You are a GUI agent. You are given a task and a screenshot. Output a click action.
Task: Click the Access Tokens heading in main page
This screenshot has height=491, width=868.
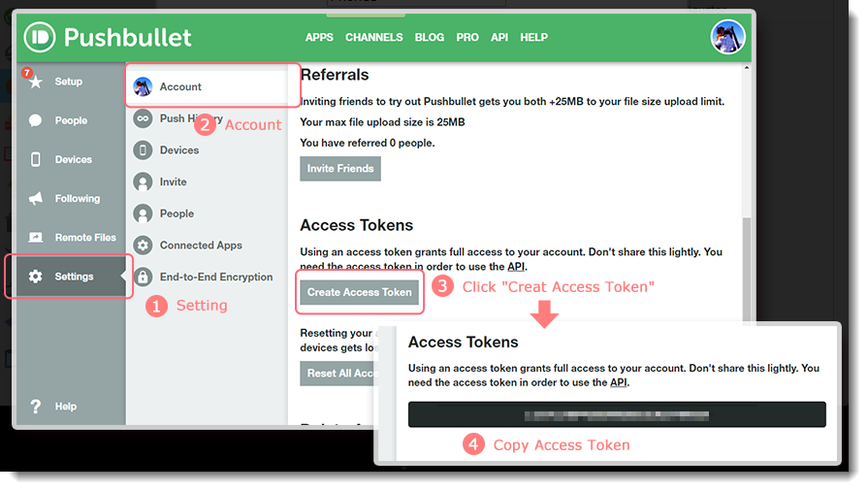[x=357, y=225]
